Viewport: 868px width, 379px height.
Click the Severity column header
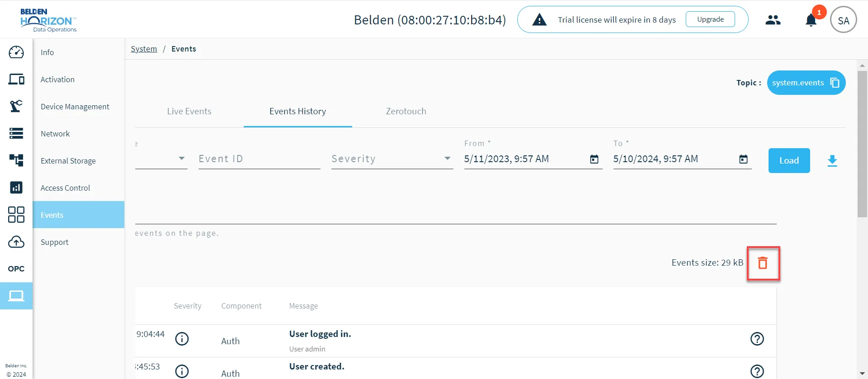188,306
